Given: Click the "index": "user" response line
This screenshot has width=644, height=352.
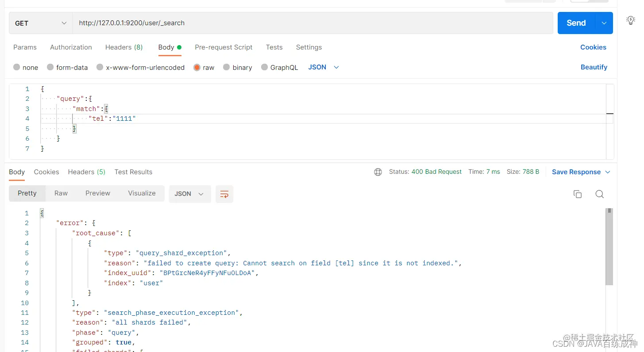Looking at the screenshot, I should [133, 283].
